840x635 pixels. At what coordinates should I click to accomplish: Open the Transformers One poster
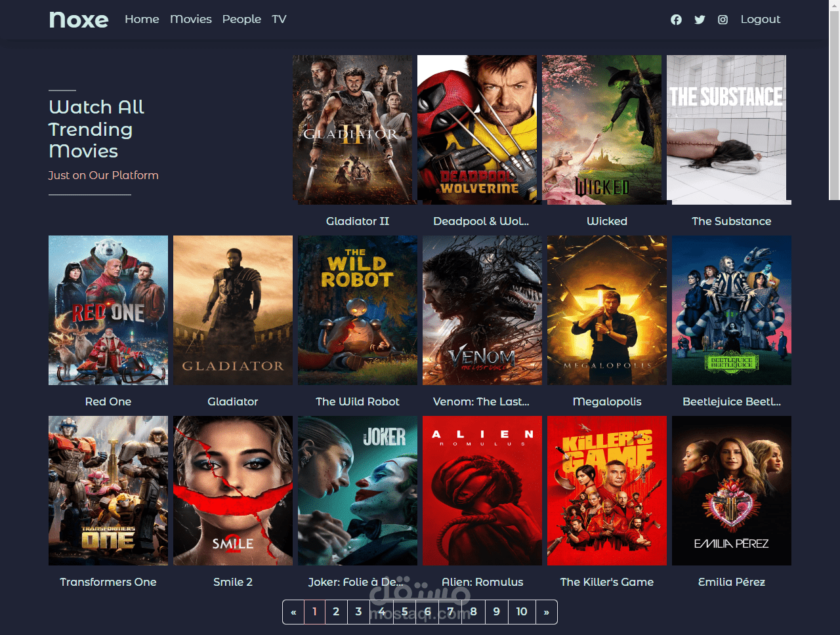108,491
